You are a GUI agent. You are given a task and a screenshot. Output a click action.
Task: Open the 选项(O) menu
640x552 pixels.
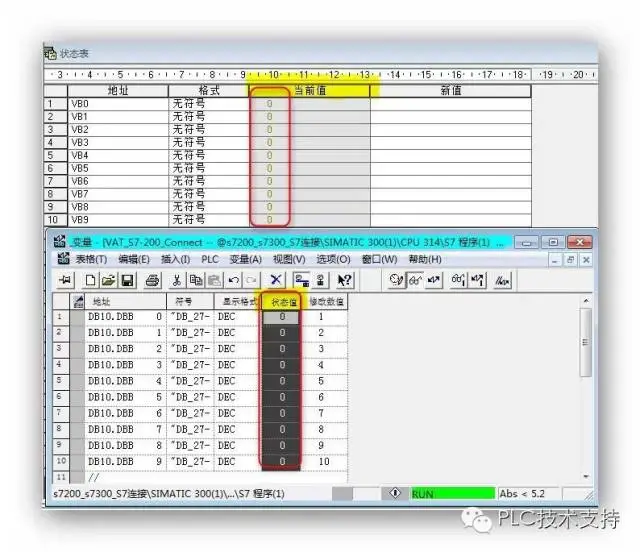point(333,259)
